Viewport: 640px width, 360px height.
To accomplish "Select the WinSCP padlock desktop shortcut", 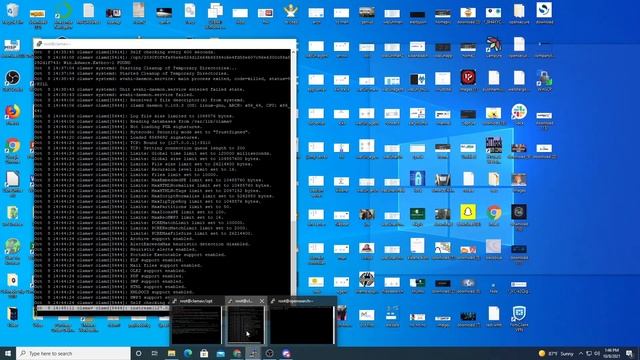I will [x=544, y=80].
